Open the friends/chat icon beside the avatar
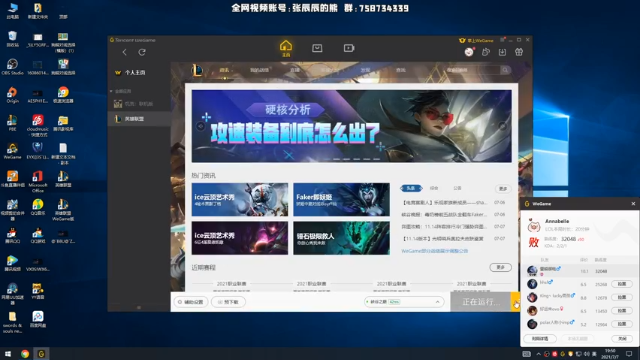 486,52
